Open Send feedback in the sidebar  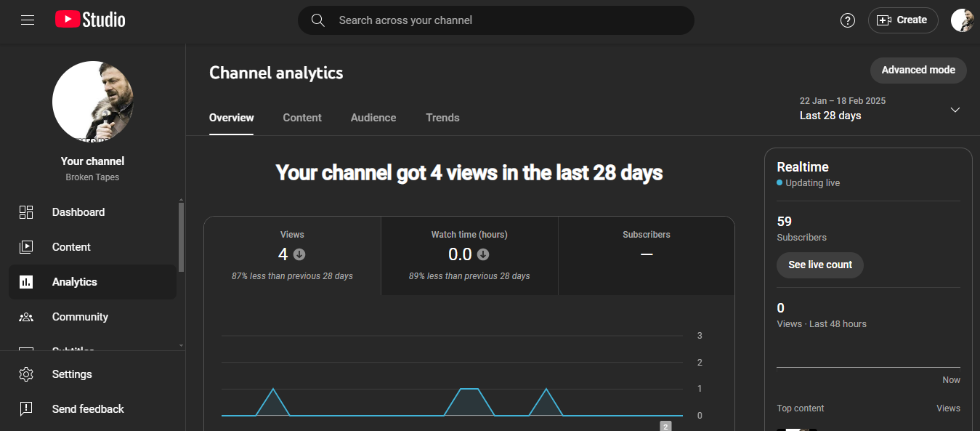[92, 409]
